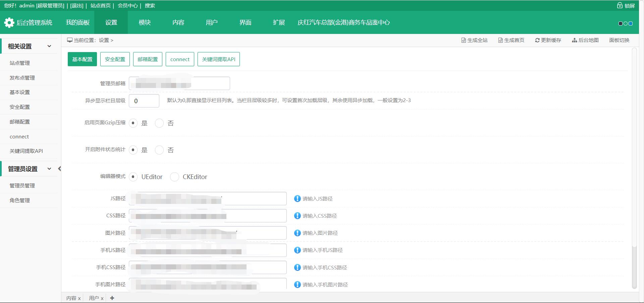Choose UEditor as editor mode
The height and width of the screenshot is (303, 644).
133,177
